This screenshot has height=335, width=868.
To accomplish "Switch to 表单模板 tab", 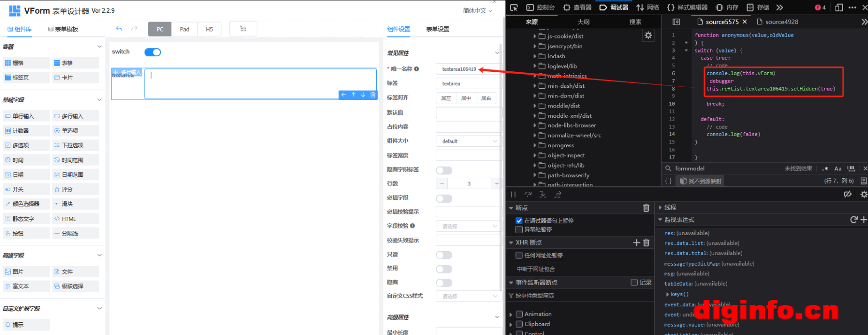I will tap(63, 29).
